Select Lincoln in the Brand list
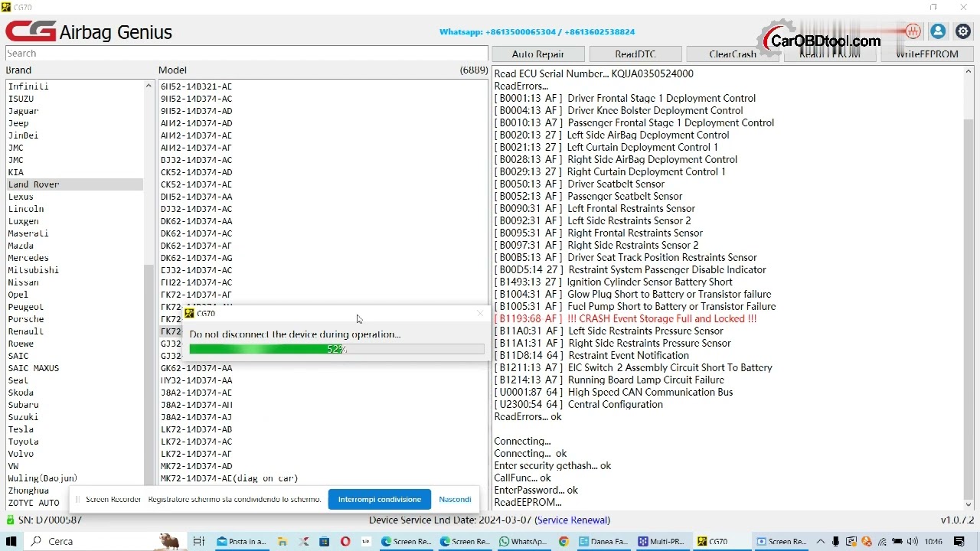The height and width of the screenshot is (551, 980). (x=74, y=209)
